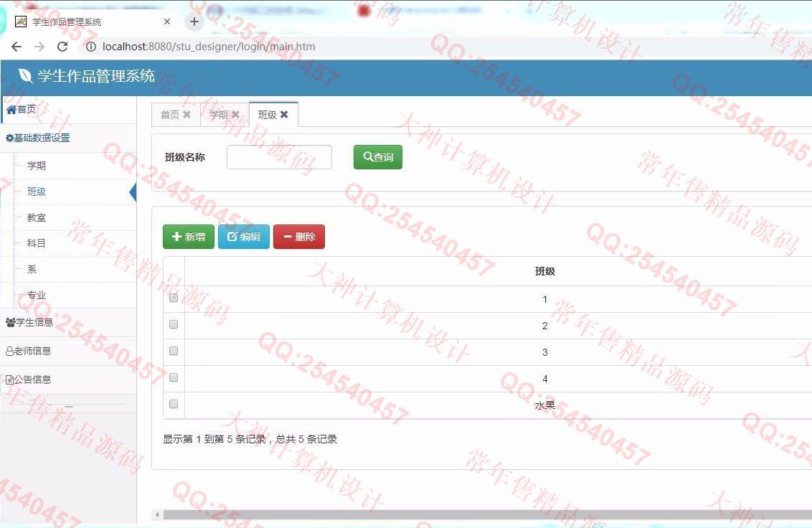Click the scrollbar left arrow
Image resolution: width=812 pixels, height=528 pixels.
click(x=157, y=514)
